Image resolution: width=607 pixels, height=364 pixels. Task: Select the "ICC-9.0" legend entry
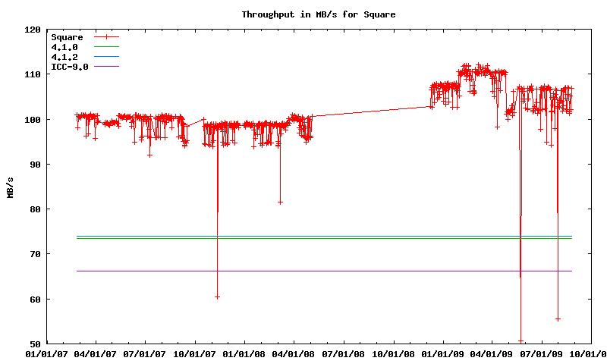point(70,67)
